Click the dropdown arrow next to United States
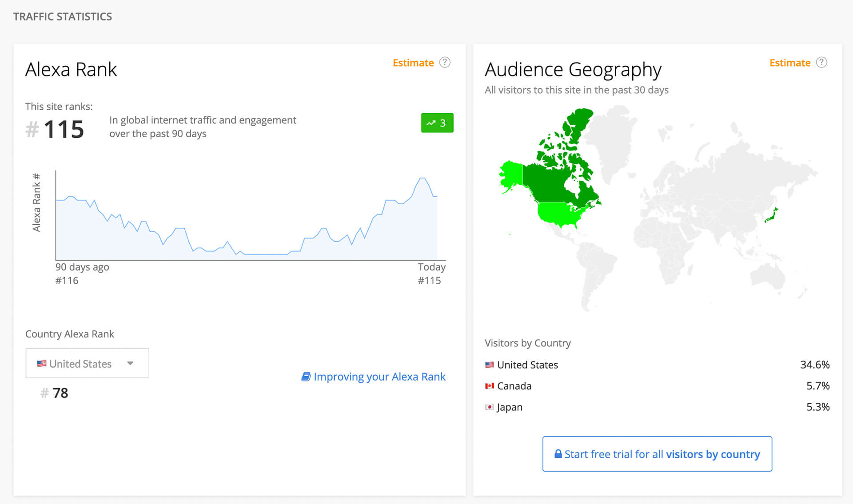853x504 pixels. click(x=130, y=363)
